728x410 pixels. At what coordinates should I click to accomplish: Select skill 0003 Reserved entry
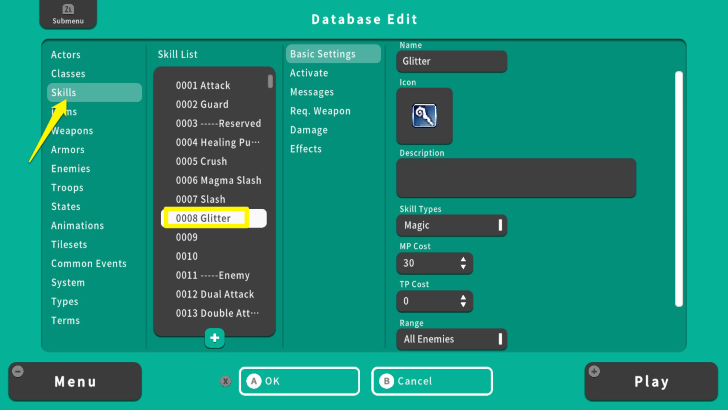(214, 124)
